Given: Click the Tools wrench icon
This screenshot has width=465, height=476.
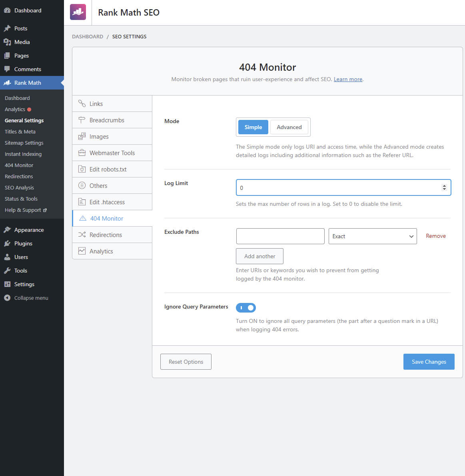Looking at the screenshot, I should tap(7, 271).
